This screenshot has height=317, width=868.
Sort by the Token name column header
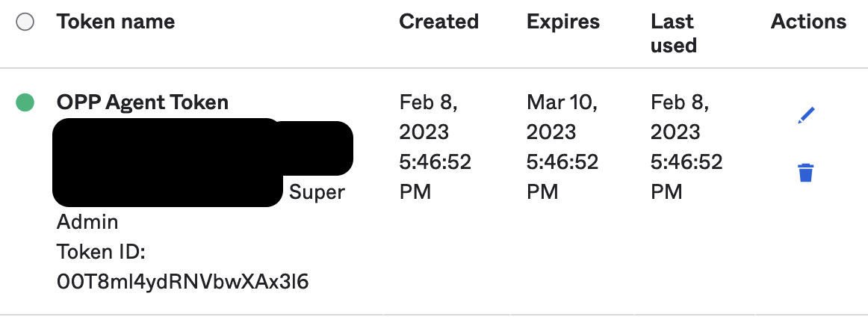coord(116,22)
